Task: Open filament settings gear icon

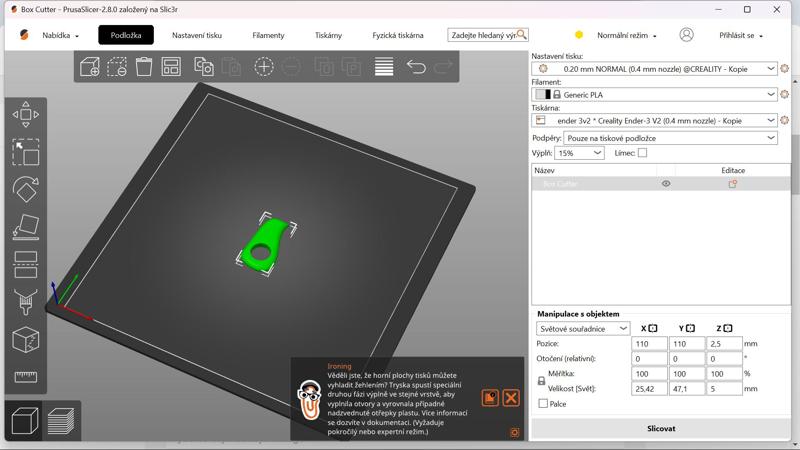Action: point(785,94)
